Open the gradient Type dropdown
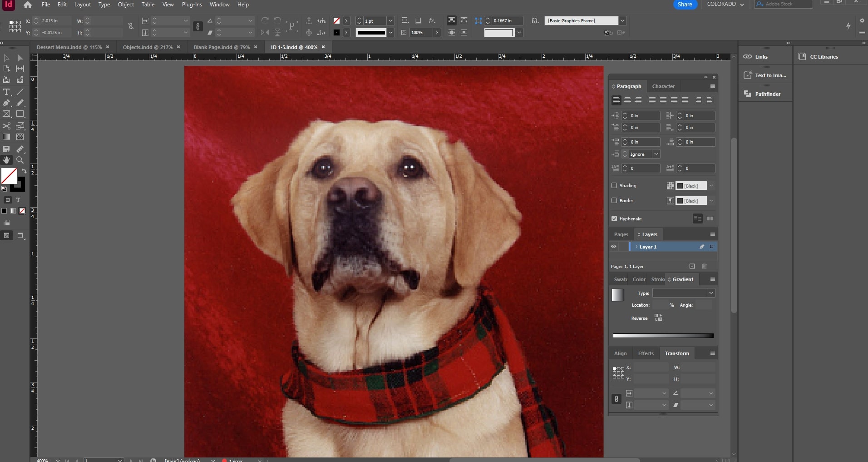 (711, 293)
